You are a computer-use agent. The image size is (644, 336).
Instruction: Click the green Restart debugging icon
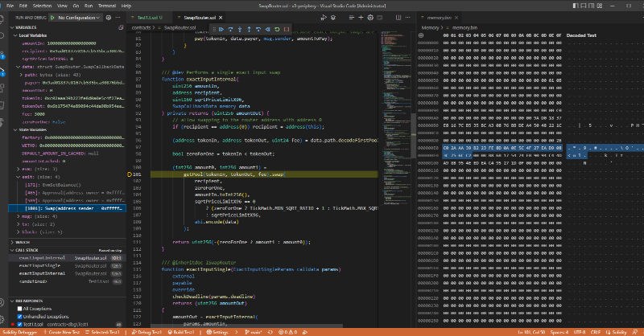pyautogui.click(x=277, y=29)
